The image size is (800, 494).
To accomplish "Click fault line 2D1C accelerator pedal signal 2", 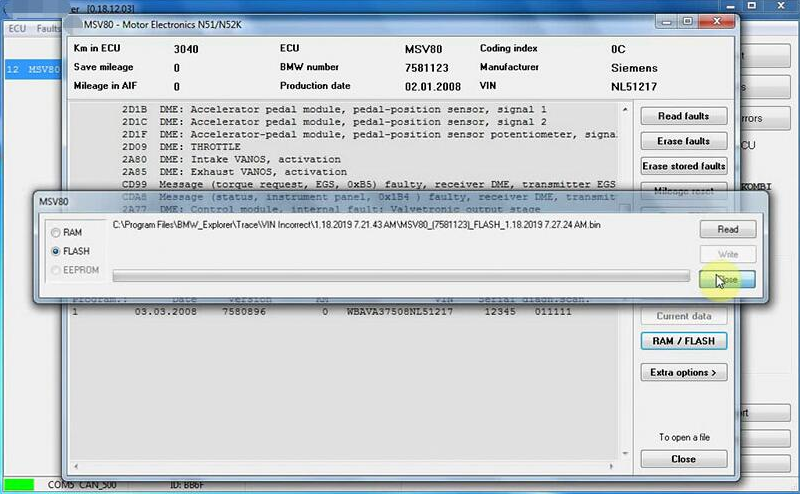I will click(334, 122).
